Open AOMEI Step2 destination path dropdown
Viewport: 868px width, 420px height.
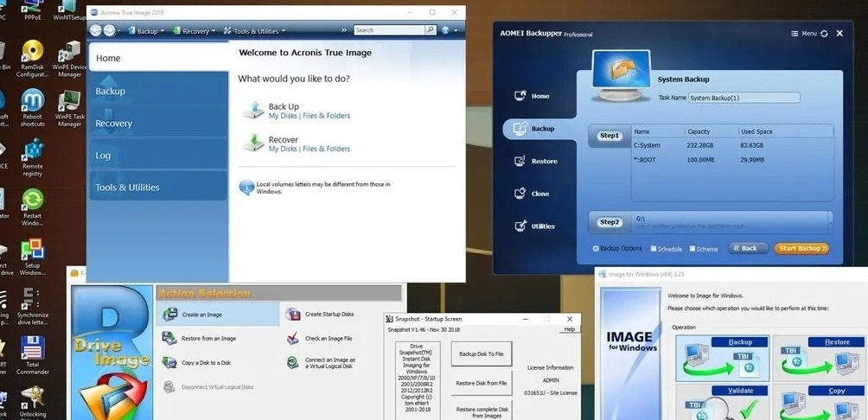(x=829, y=222)
